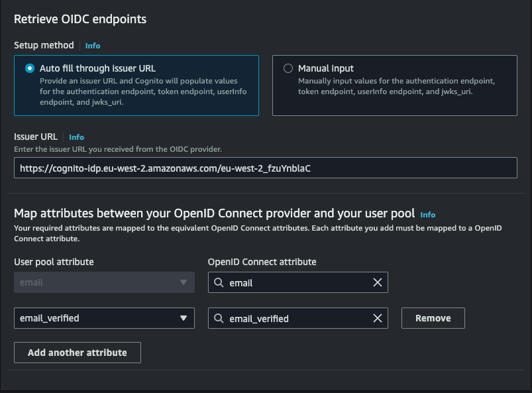Image resolution: width=532 pixels, height=393 pixels.
Task: Click the Issuer URL input field
Action: click(265, 168)
